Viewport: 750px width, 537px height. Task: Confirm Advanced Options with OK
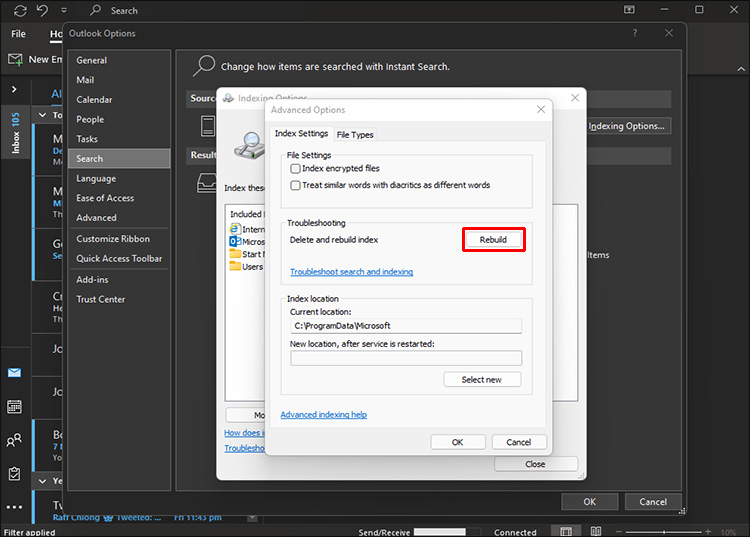[458, 442]
